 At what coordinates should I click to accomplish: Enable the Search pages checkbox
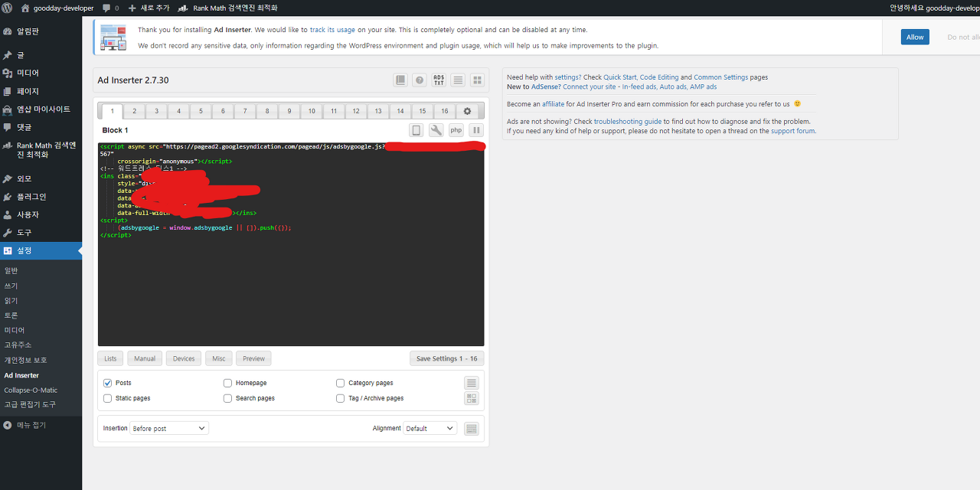click(227, 398)
